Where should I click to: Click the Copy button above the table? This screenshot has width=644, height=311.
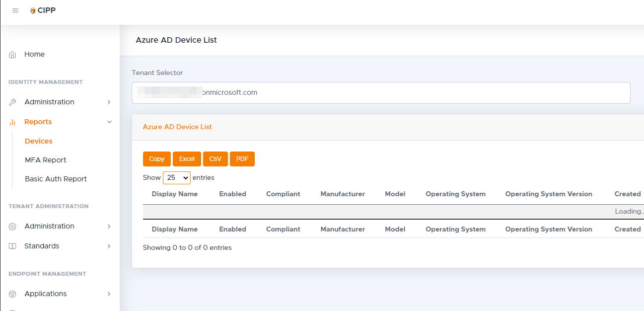coord(156,158)
